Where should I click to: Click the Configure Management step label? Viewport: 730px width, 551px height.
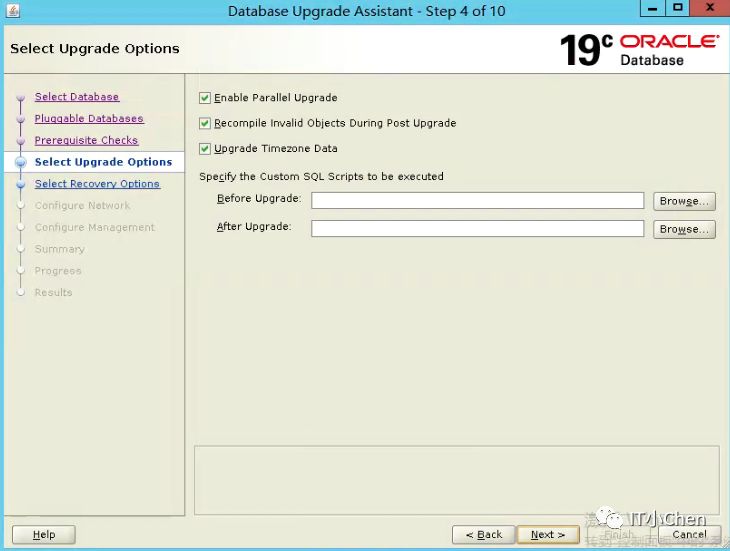(x=95, y=227)
